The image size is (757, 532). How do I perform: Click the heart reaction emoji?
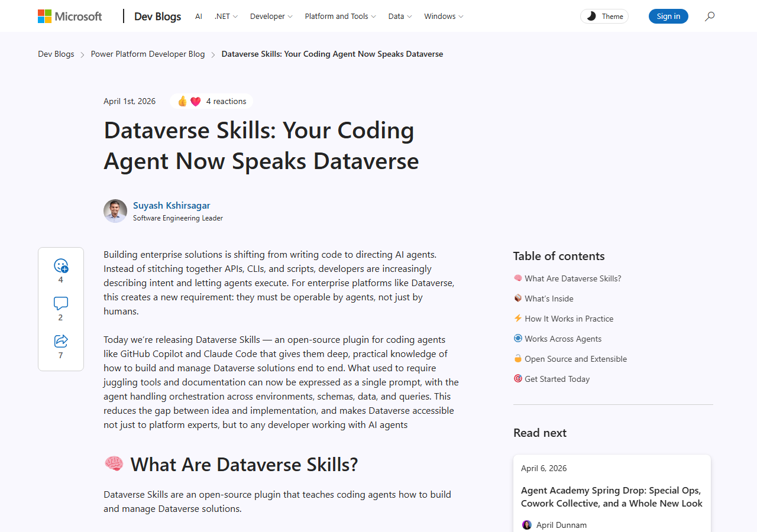[196, 101]
